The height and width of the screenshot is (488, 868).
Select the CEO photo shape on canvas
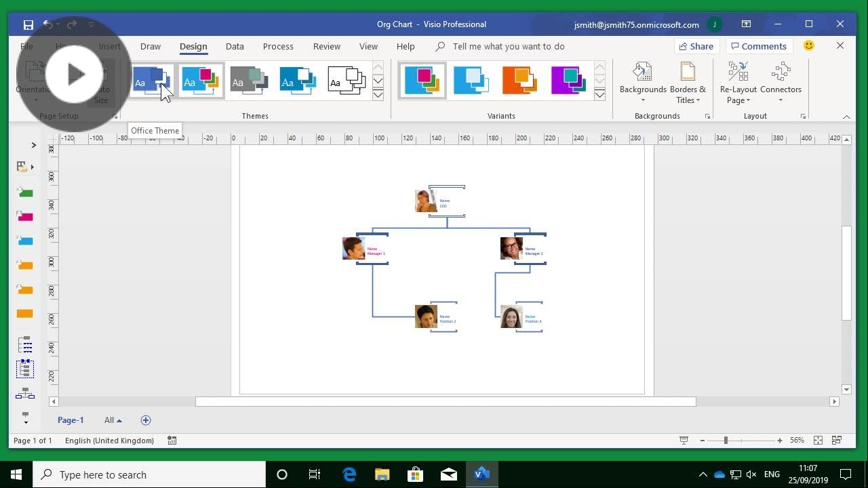pos(426,201)
